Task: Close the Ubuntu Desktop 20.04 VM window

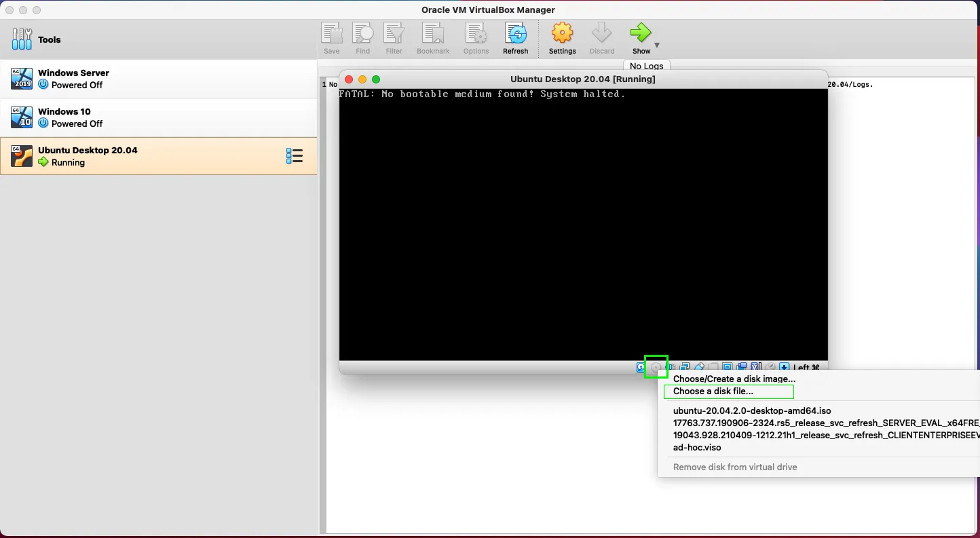Action: pyautogui.click(x=349, y=79)
